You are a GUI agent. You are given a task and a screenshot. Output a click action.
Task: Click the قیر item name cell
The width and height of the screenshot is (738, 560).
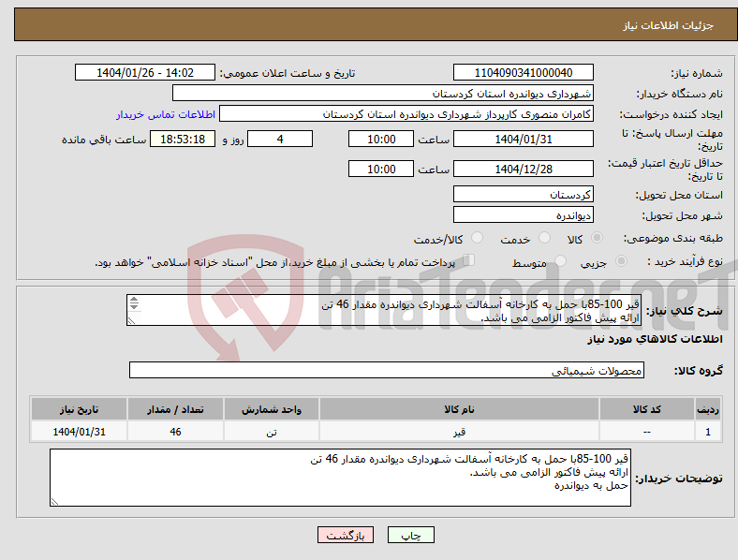pyautogui.click(x=459, y=431)
